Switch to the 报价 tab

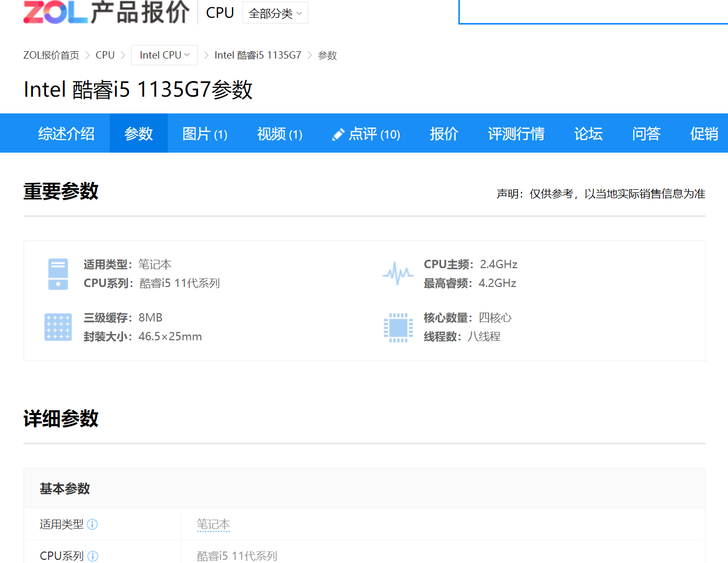pyautogui.click(x=444, y=134)
